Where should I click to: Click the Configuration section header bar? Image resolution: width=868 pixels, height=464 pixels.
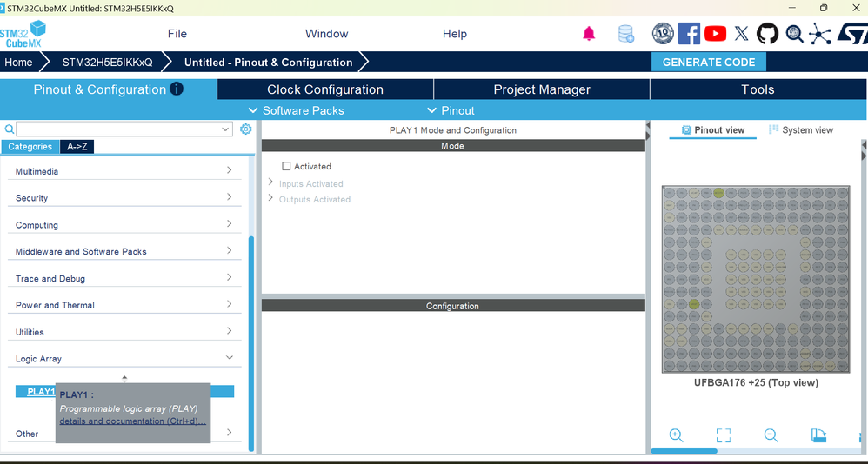pyautogui.click(x=453, y=306)
